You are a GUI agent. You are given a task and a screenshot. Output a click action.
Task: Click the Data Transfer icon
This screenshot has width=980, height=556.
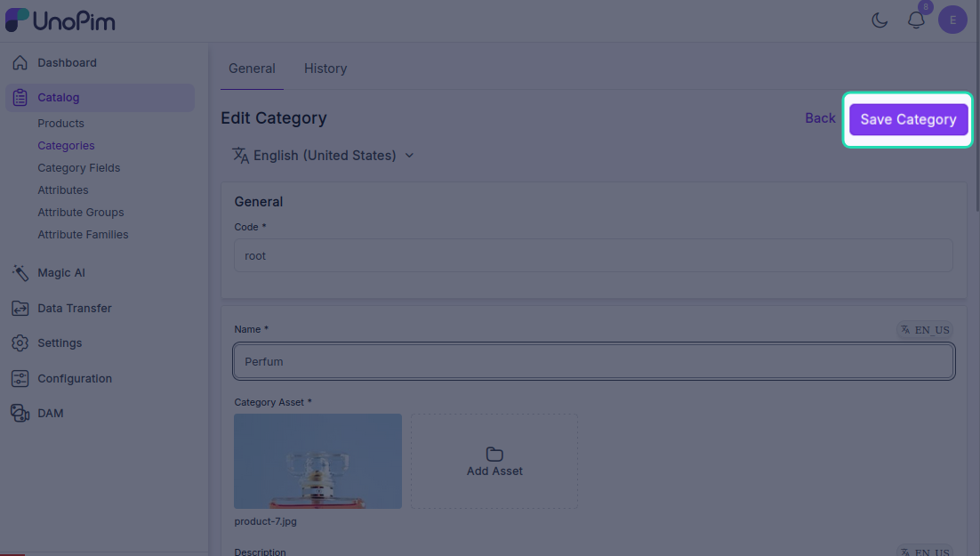[20, 309]
